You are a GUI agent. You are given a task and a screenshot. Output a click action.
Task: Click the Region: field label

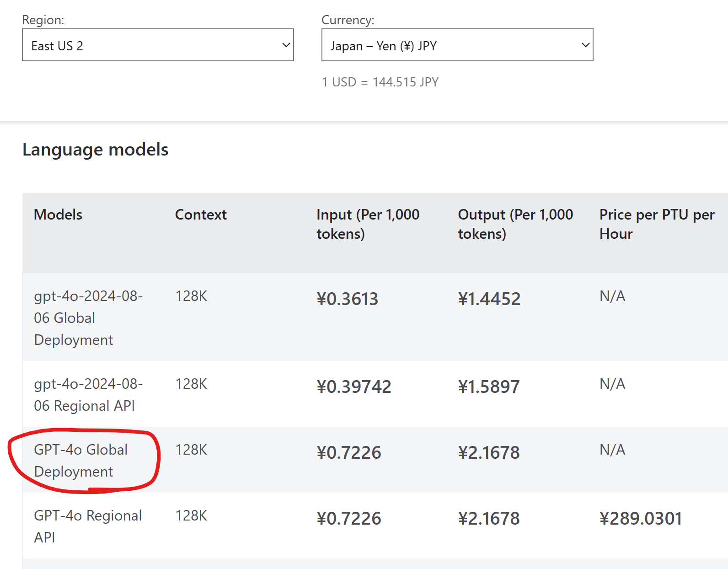pyautogui.click(x=43, y=20)
